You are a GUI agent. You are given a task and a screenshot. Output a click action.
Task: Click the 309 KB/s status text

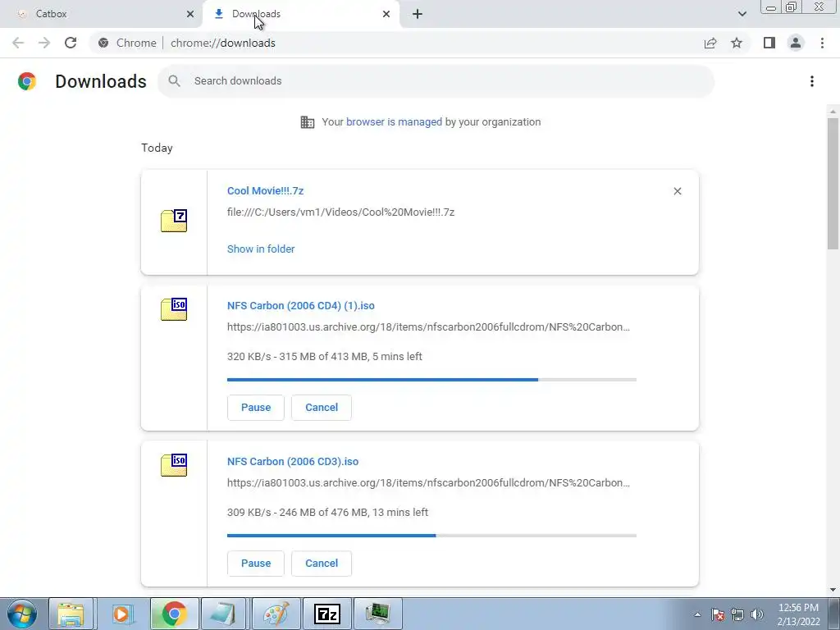(x=327, y=513)
